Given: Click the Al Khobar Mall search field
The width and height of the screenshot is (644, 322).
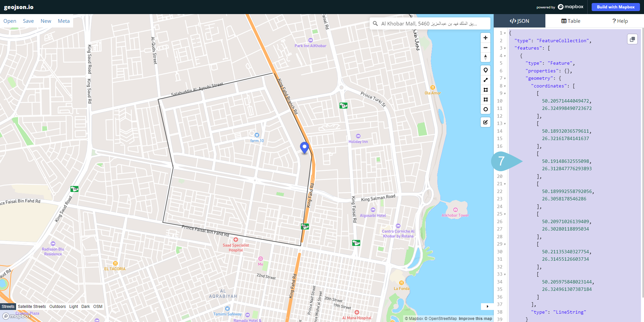Looking at the screenshot, I should [x=429, y=23].
